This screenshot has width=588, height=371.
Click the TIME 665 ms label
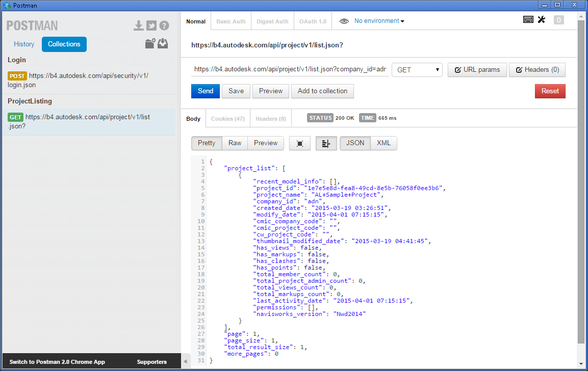[x=377, y=118]
